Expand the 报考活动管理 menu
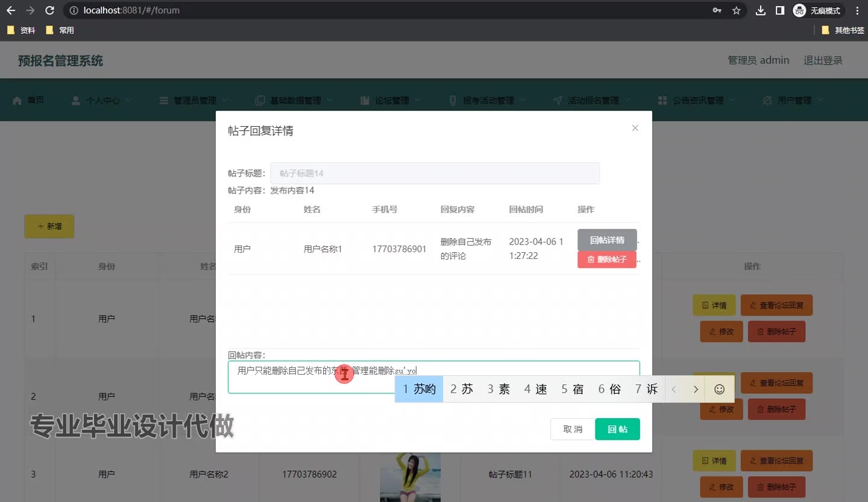868x502 pixels. coord(487,100)
